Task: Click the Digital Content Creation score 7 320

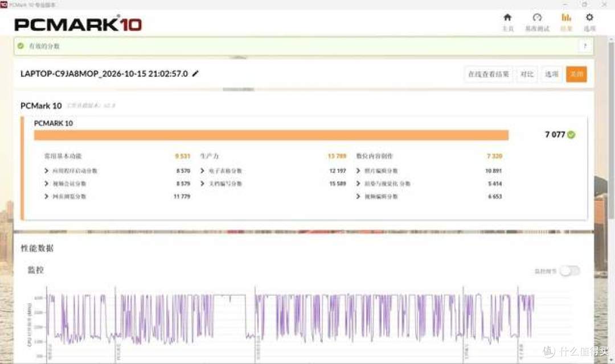Action: (495, 156)
